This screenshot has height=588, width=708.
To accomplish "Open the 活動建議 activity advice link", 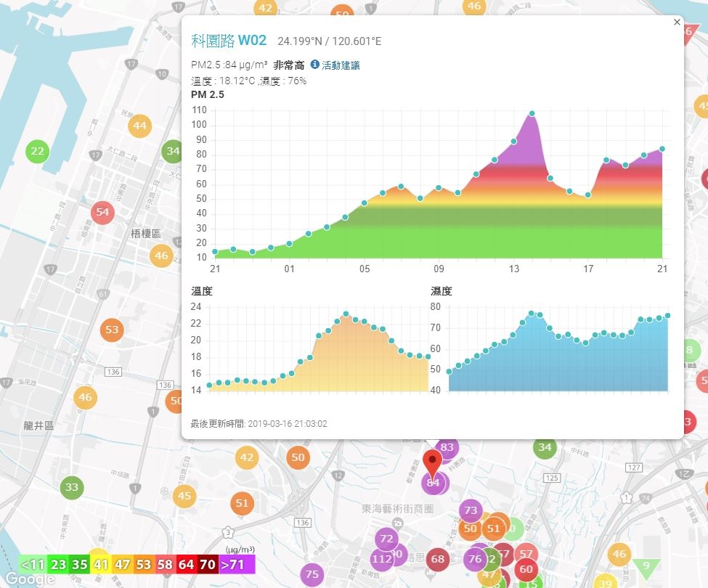I will click(341, 65).
